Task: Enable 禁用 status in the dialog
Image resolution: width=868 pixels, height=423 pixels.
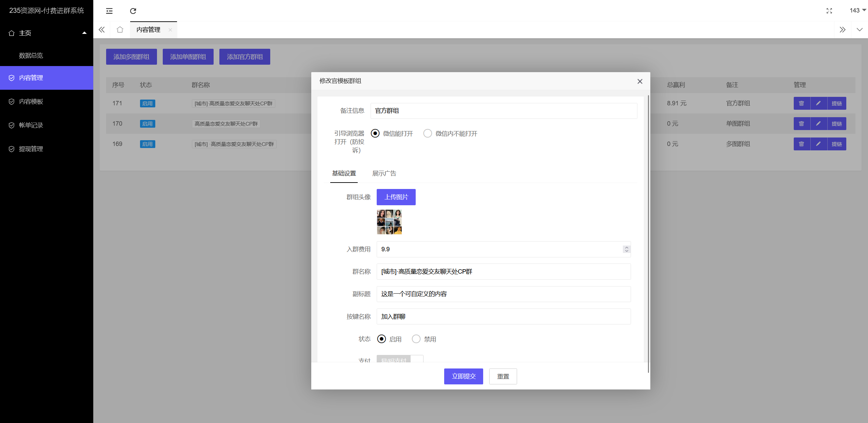Action: pyautogui.click(x=416, y=339)
